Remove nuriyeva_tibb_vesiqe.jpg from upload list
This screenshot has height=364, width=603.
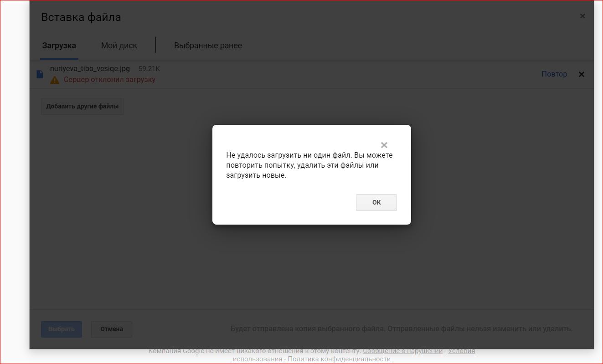click(581, 74)
